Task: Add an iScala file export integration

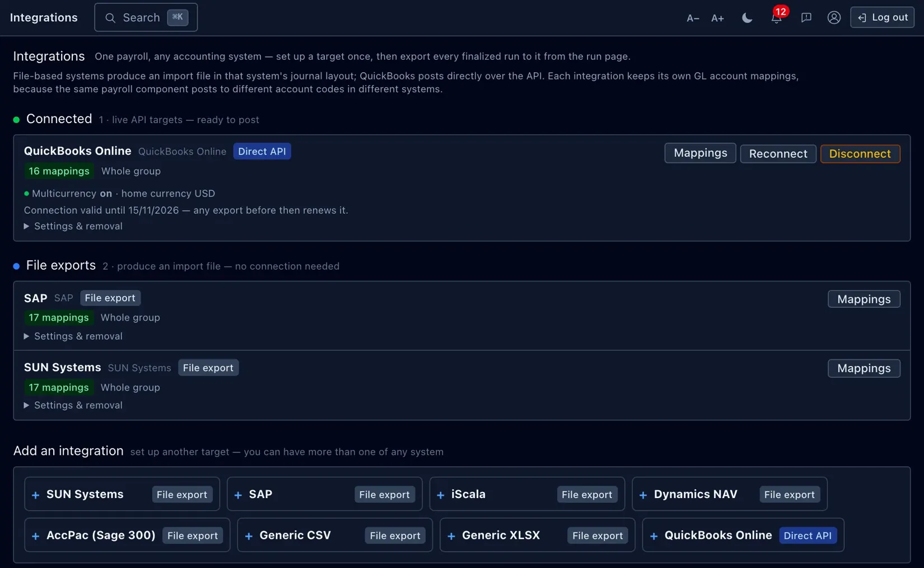Action: (527, 494)
